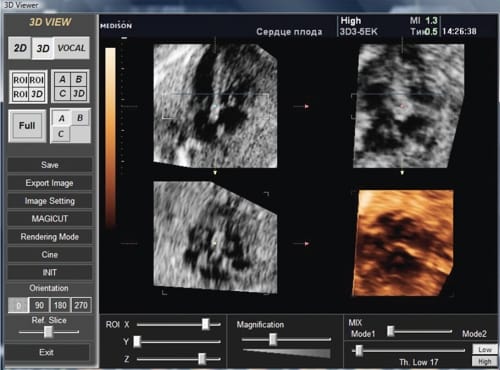Select the ROI quad layout icon
Viewport: 500px width, 370px height.
[x=28, y=87]
